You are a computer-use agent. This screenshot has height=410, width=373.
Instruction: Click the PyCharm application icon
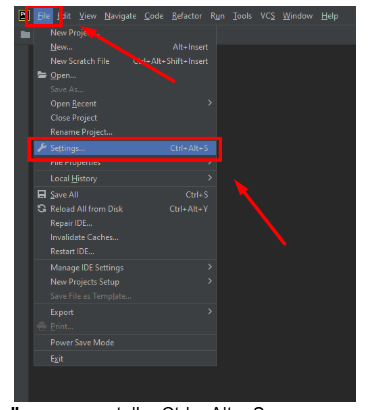point(24,16)
